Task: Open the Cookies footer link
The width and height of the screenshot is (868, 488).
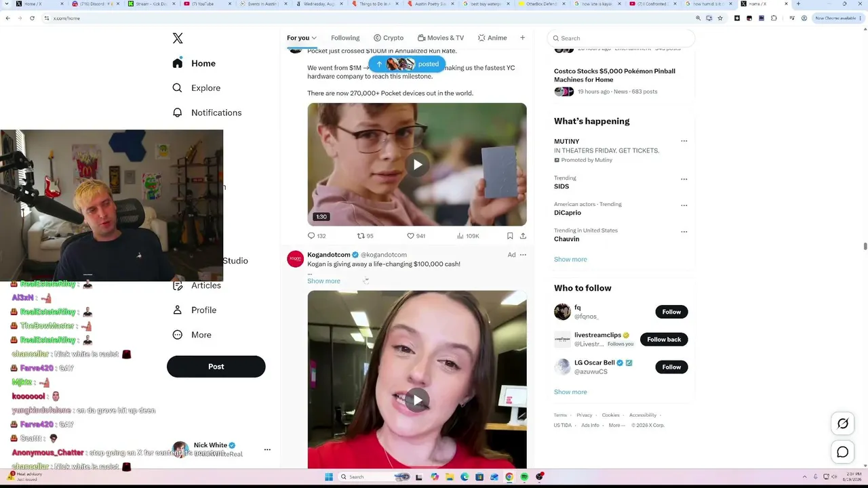Action: (611, 415)
